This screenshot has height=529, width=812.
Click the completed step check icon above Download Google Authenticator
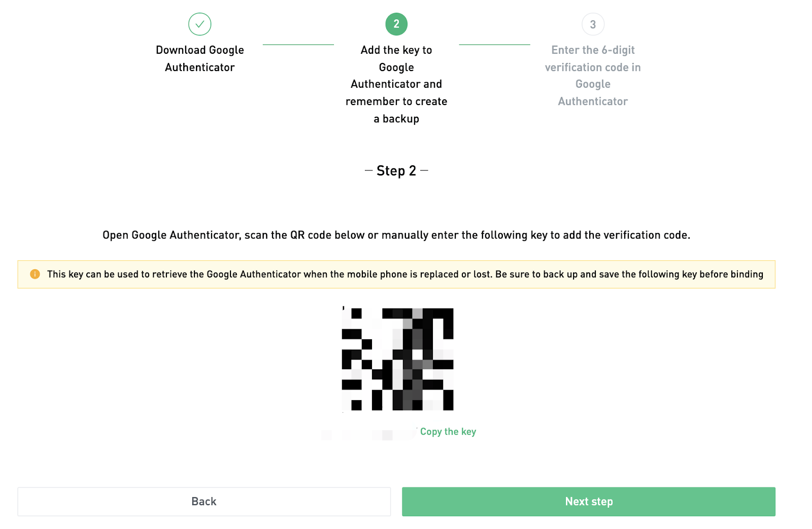point(199,24)
